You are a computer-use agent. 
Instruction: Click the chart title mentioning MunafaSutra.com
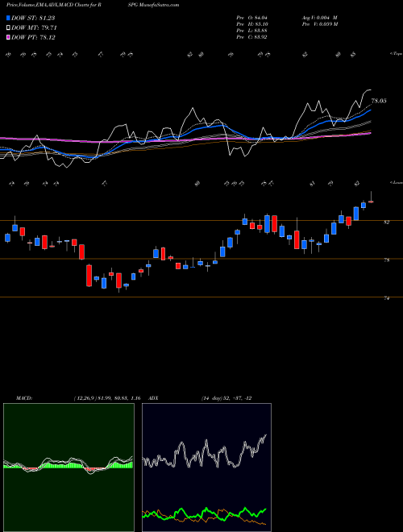[x=93, y=5]
